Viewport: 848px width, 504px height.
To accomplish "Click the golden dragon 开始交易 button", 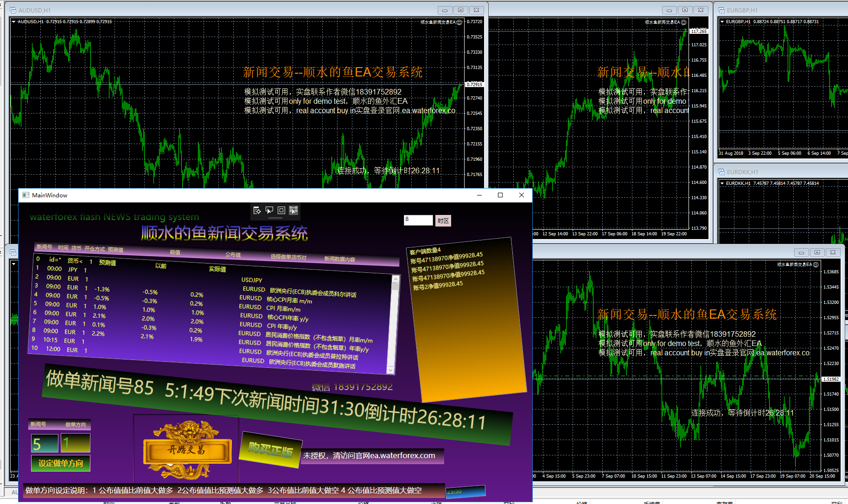I will point(186,450).
